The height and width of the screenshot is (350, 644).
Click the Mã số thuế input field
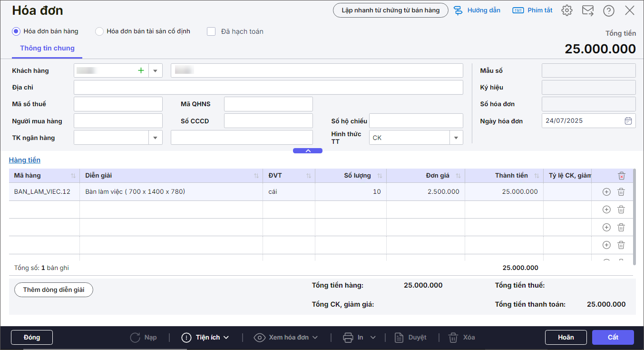click(x=118, y=104)
